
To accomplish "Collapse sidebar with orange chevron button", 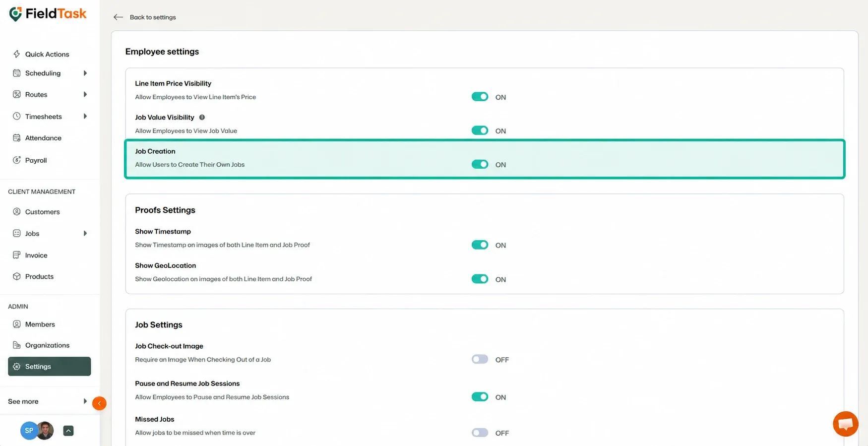I will [x=99, y=403].
